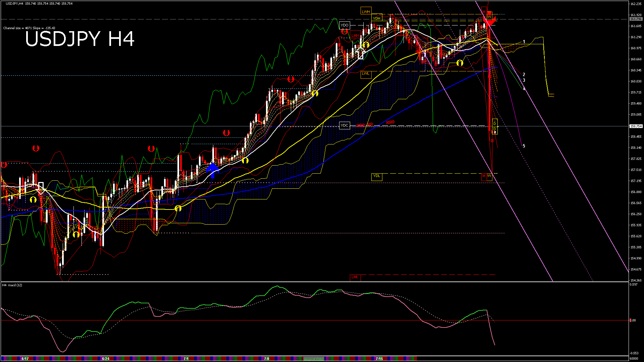Click the 6/24 date on time axis

tap(106, 359)
